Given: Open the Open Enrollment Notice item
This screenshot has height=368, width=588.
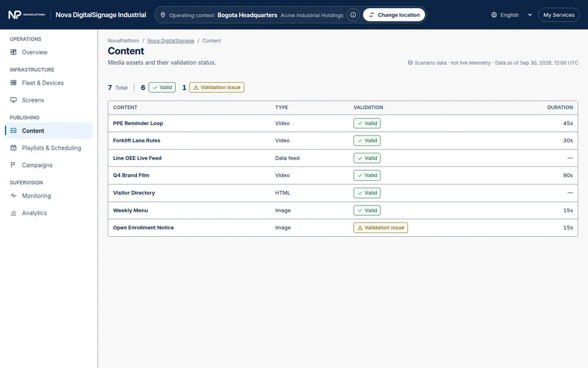Looking at the screenshot, I should coord(343,228).
